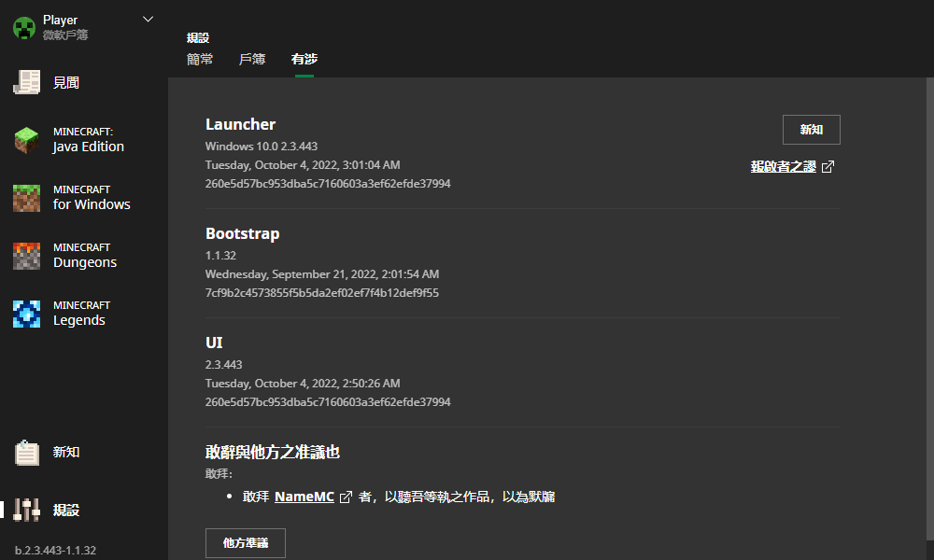Click the date Tuesday, October 4, 2022, 3:01:04 AM
Viewport: 934px width, 560px height.
[x=303, y=165]
